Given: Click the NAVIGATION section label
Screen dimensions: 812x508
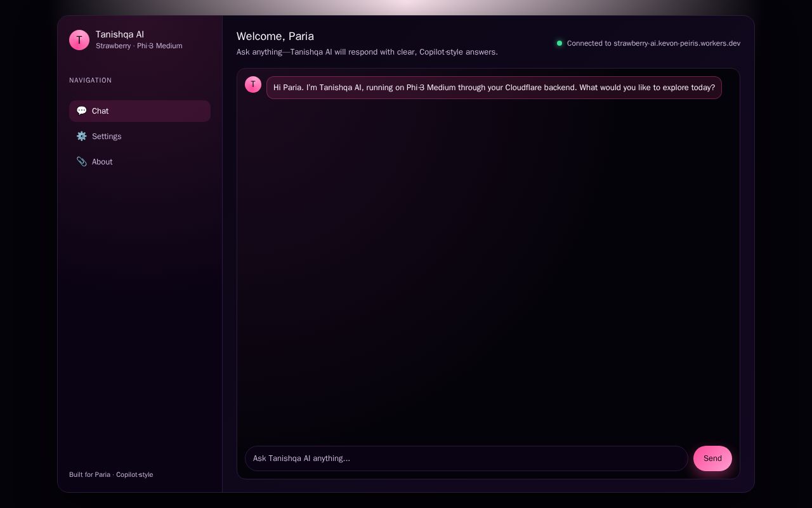Looking at the screenshot, I should (x=90, y=80).
